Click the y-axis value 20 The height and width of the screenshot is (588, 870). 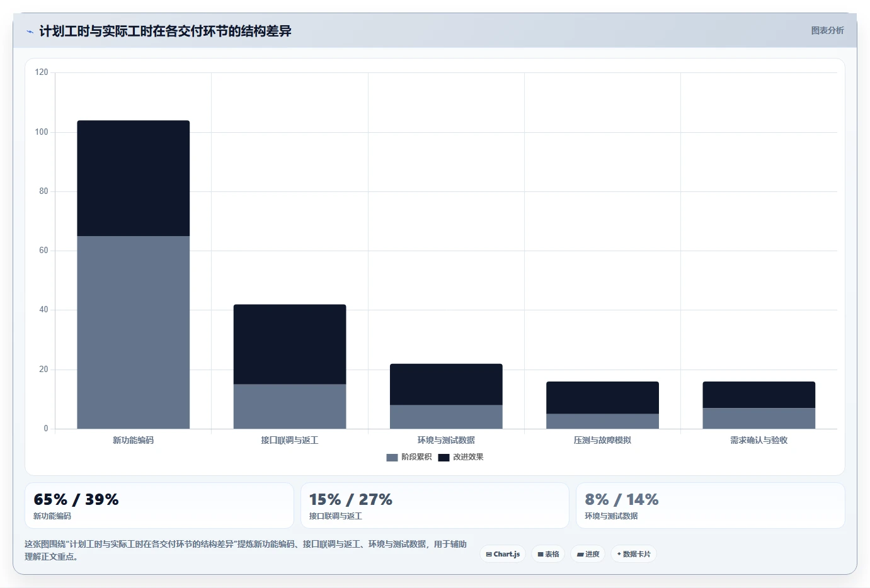click(43, 370)
